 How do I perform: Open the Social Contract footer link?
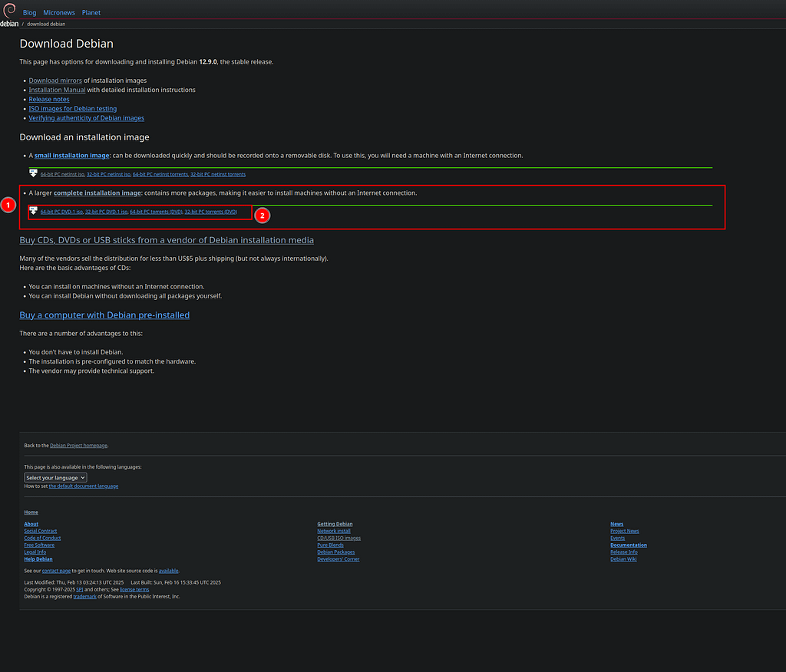(x=41, y=531)
